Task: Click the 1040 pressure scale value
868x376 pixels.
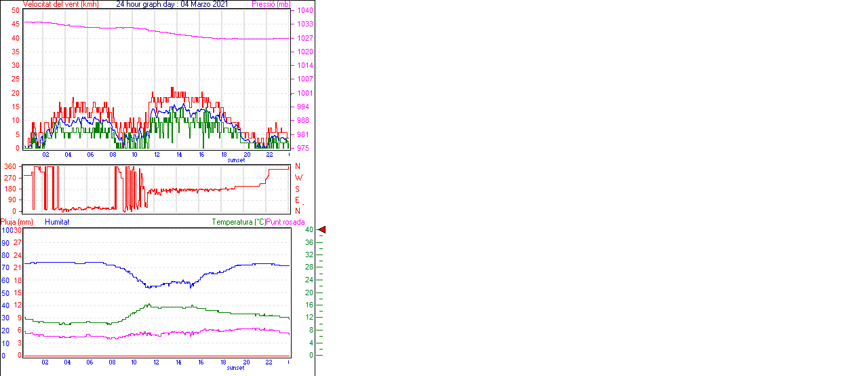Action: click(x=305, y=11)
